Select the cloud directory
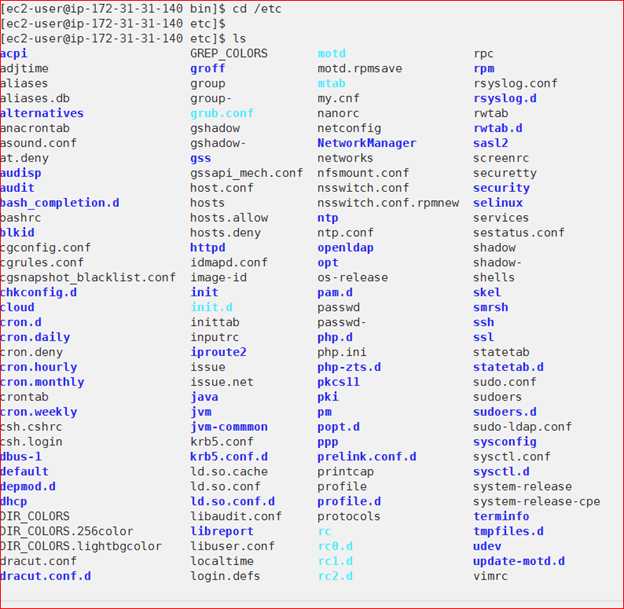The height and width of the screenshot is (609, 624). [17, 307]
